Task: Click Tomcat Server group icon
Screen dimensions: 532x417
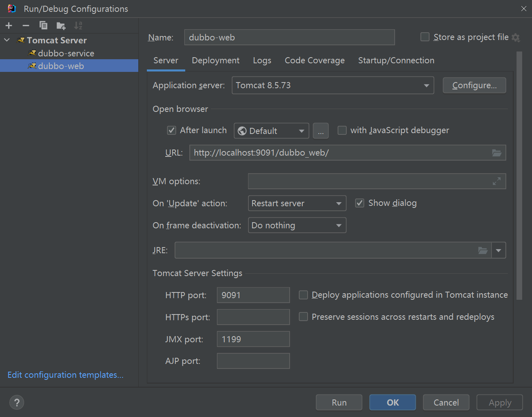Action: (x=21, y=40)
